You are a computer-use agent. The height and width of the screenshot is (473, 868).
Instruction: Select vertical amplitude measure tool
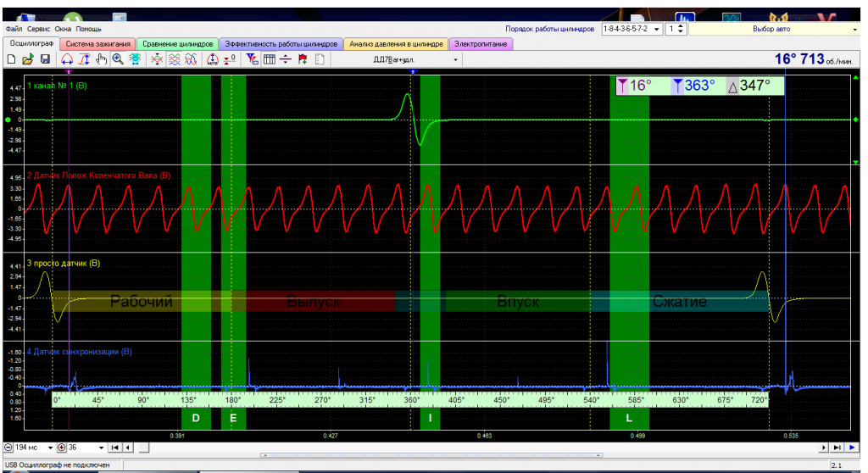[x=84, y=59]
